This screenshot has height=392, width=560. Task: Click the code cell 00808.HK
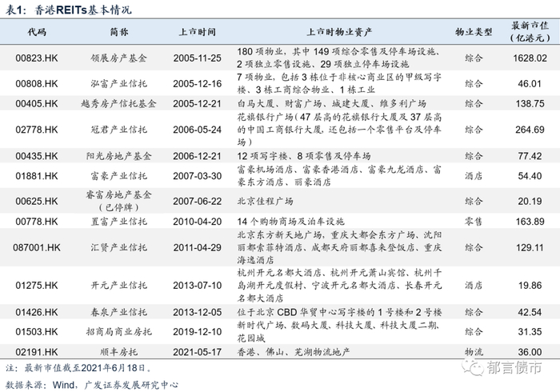coord(37,83)
